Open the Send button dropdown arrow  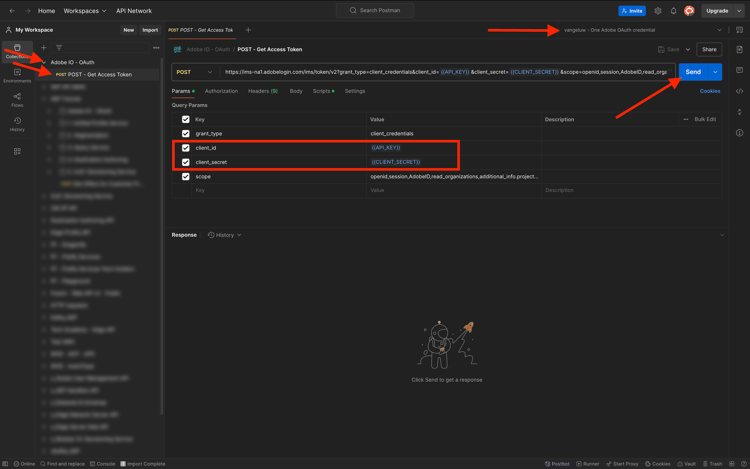click(715, 72)
